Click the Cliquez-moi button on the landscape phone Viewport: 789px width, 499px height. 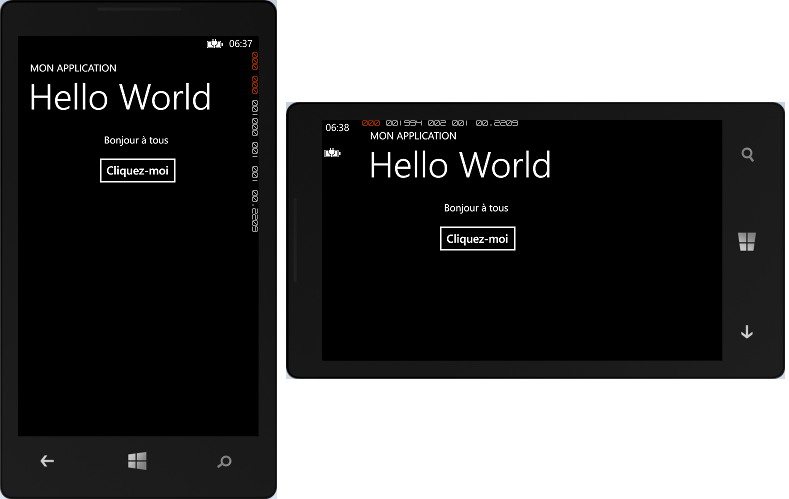pos(477,239)
